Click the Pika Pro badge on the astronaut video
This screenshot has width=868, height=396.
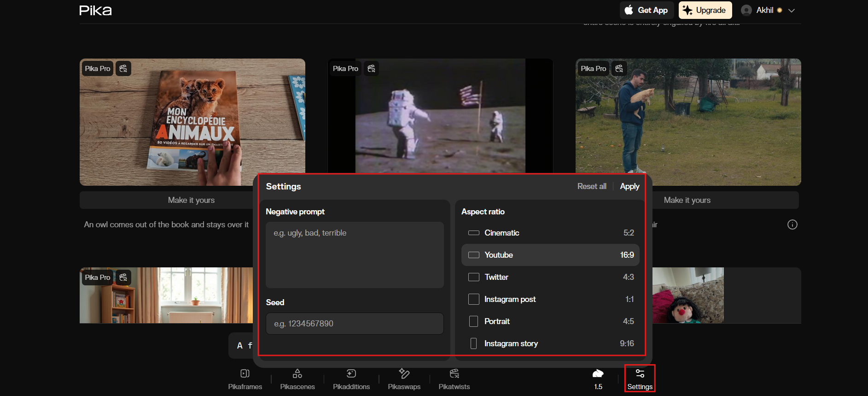point(345,69)
